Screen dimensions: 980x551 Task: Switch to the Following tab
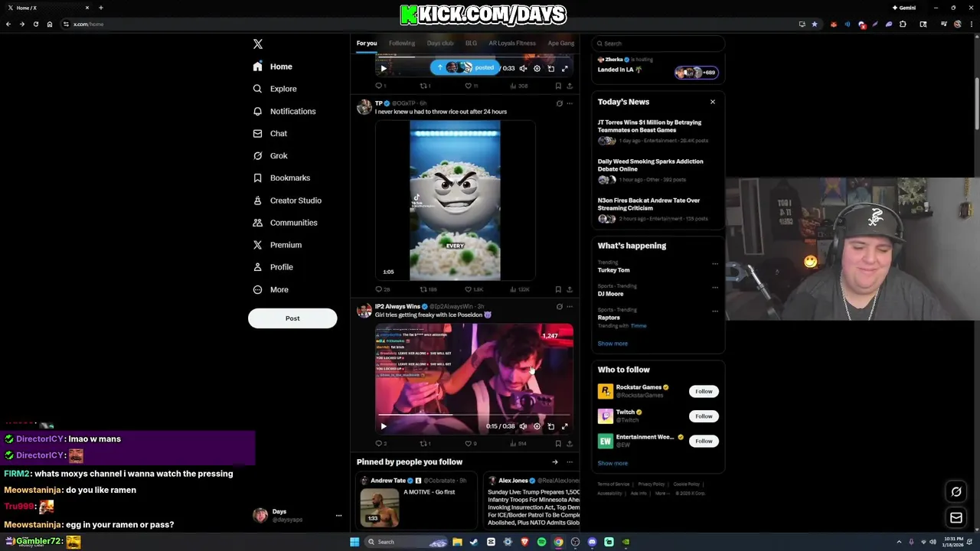(x=402, y=44)
